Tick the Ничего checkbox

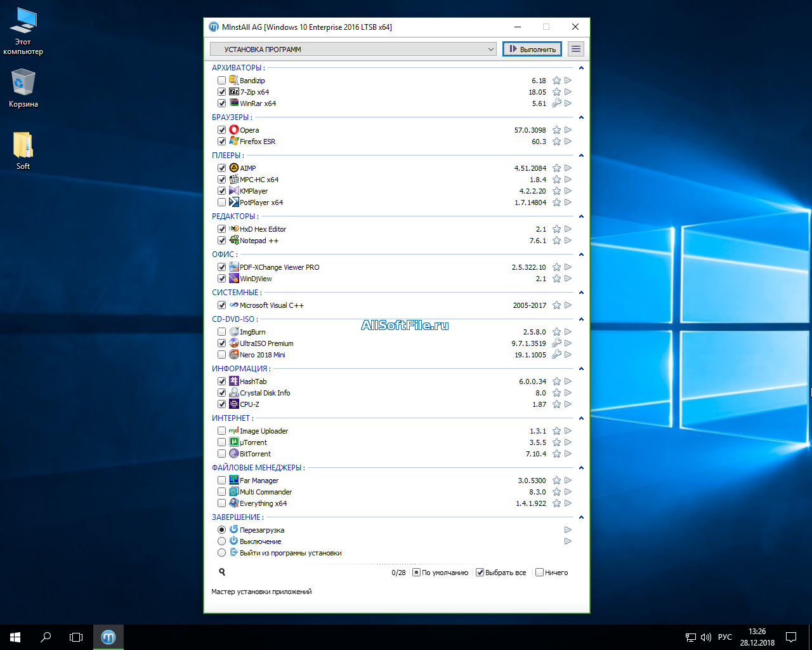[x=539, y=573]
